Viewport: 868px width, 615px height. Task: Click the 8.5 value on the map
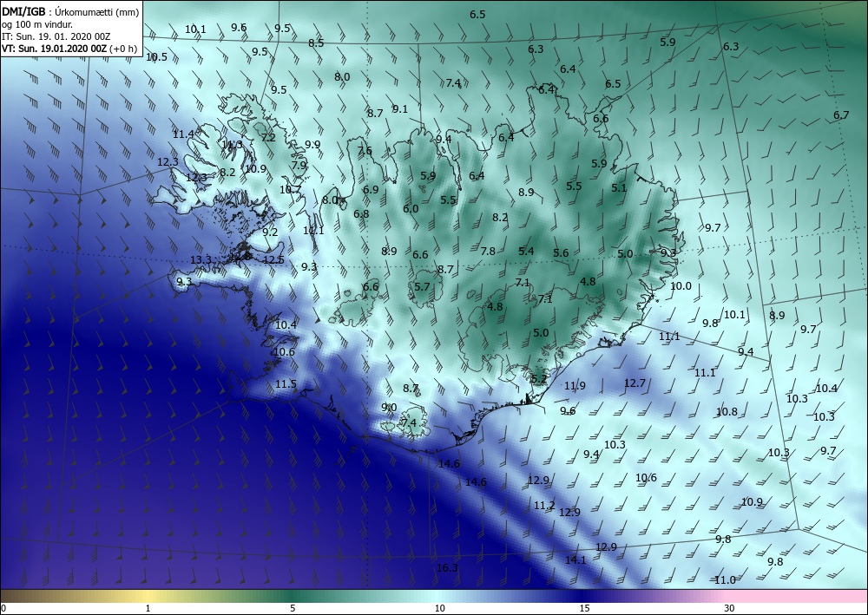[316, 43]
